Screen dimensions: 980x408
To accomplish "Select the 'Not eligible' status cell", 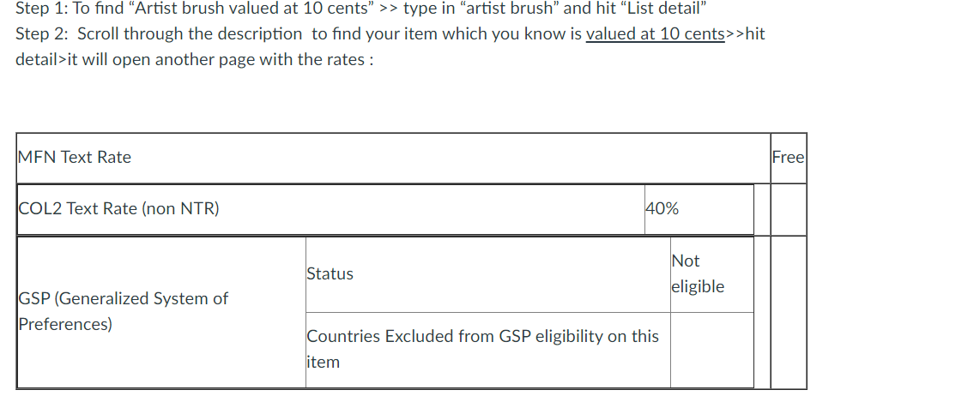I will point(712,274).
